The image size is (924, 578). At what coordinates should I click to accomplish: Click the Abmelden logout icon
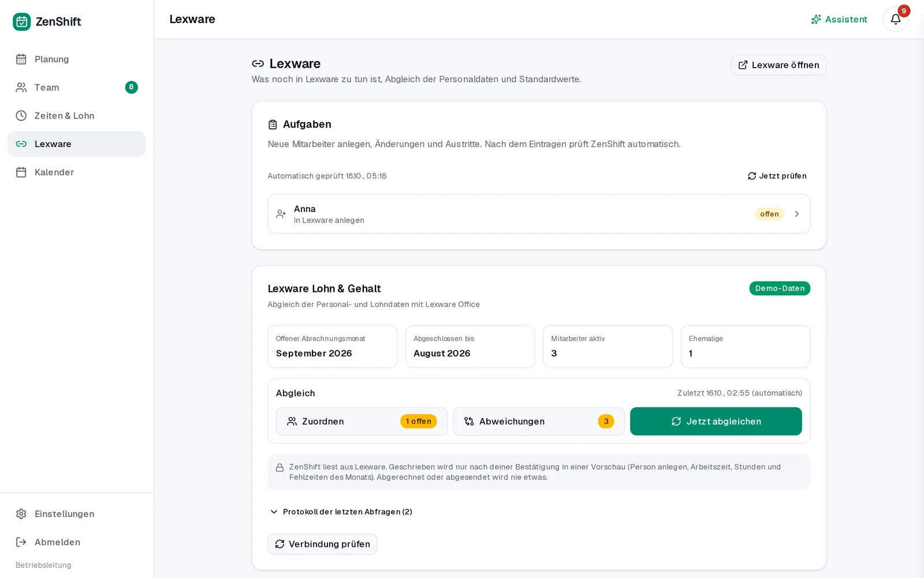point(21,542)
